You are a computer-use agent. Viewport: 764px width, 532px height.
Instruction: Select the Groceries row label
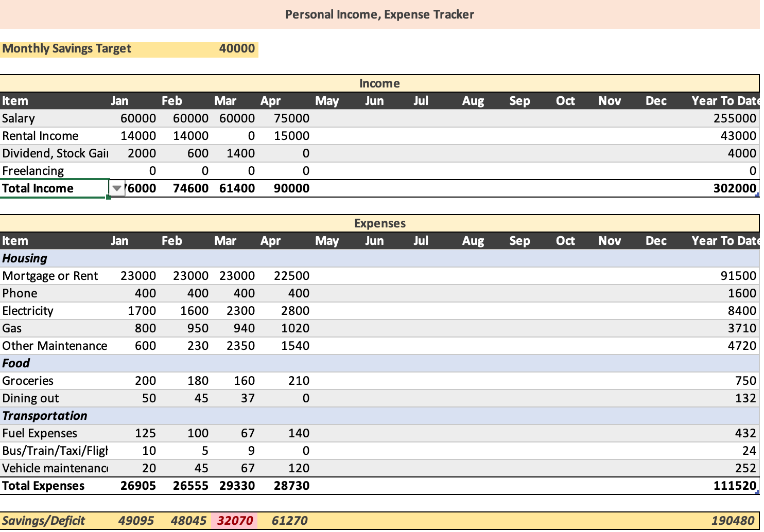(28, 380)
